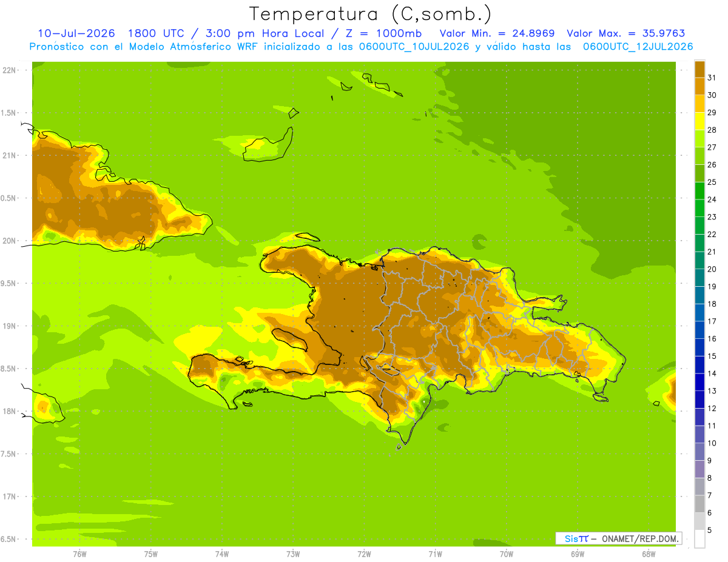728x562 pixels.
Task: Pick legend swatch between 29 and 30
Action: pyautogui.click(x=699, y=104)
